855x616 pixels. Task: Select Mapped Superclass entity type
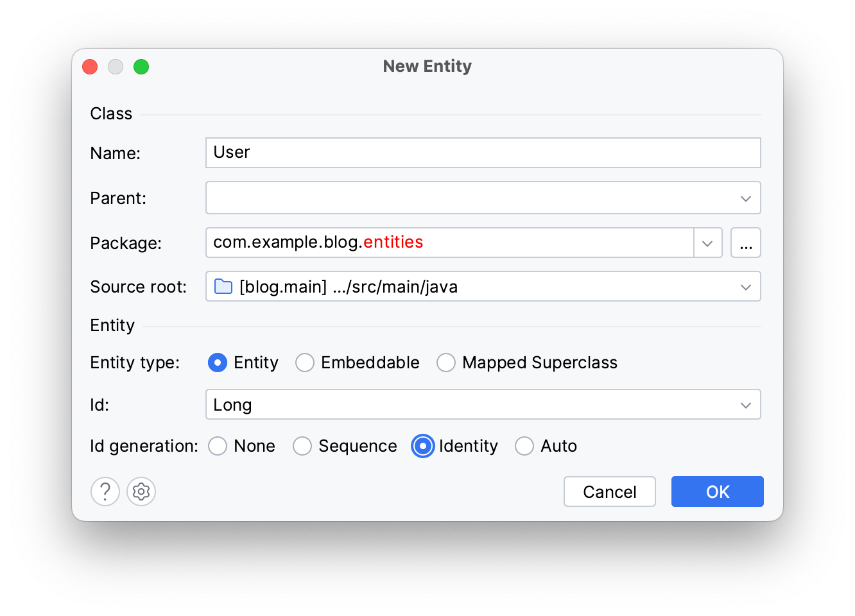pos(446,363)
